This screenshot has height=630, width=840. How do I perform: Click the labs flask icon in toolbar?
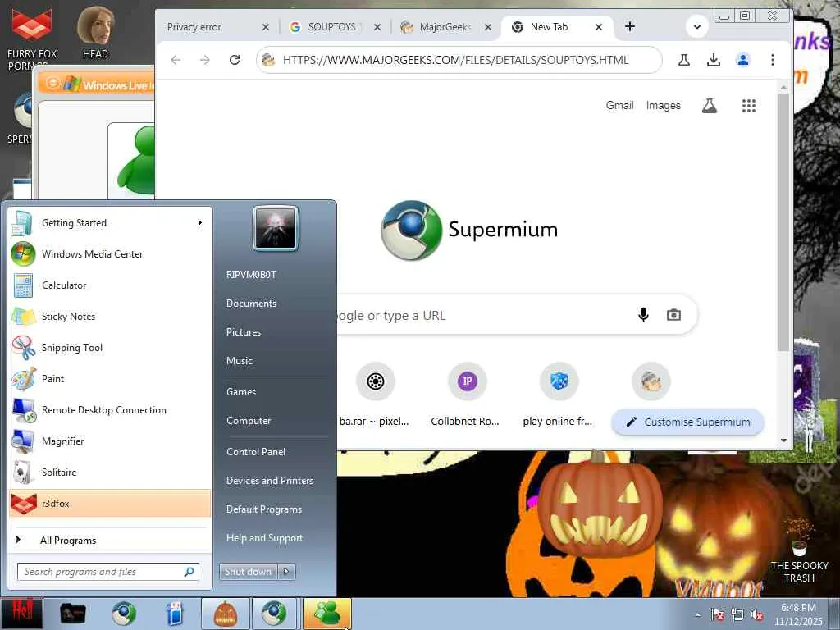click(684, 60)
